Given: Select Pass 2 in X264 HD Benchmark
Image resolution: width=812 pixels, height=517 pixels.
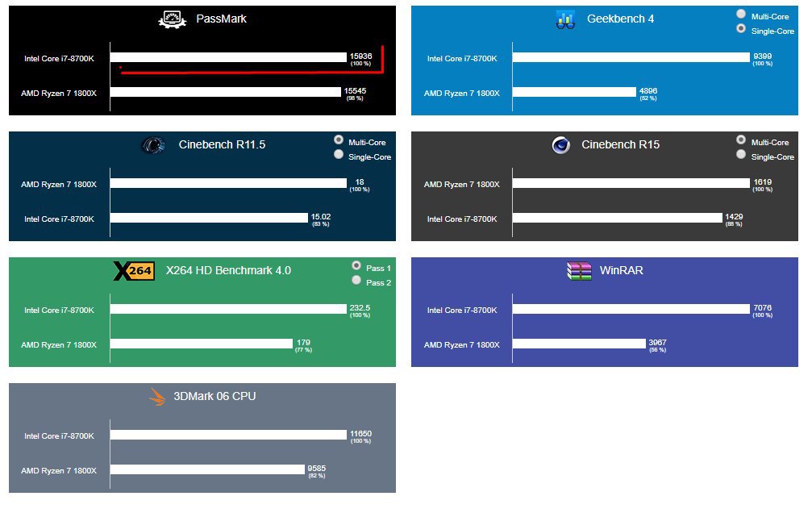Looking at the screenshot, I should (x=356, y=280).
